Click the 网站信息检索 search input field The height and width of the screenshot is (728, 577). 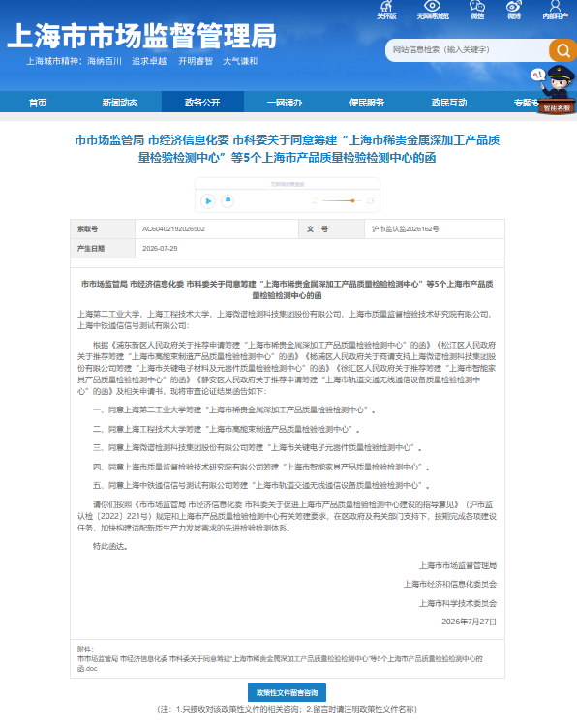click(x=467, y=50)
